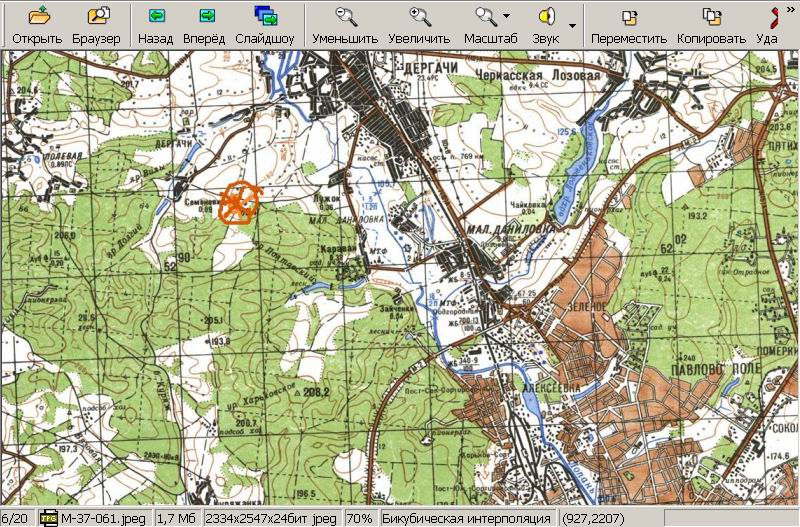Open the Браузер (Browser) view
The width and height of the screenshot is (800, 527).
[x=96, y=17]
